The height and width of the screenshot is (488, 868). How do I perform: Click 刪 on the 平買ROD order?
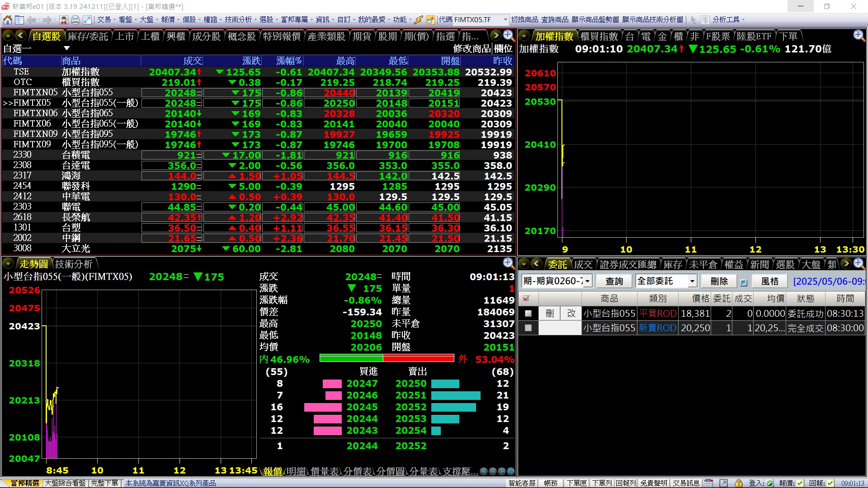coord(550,314)
